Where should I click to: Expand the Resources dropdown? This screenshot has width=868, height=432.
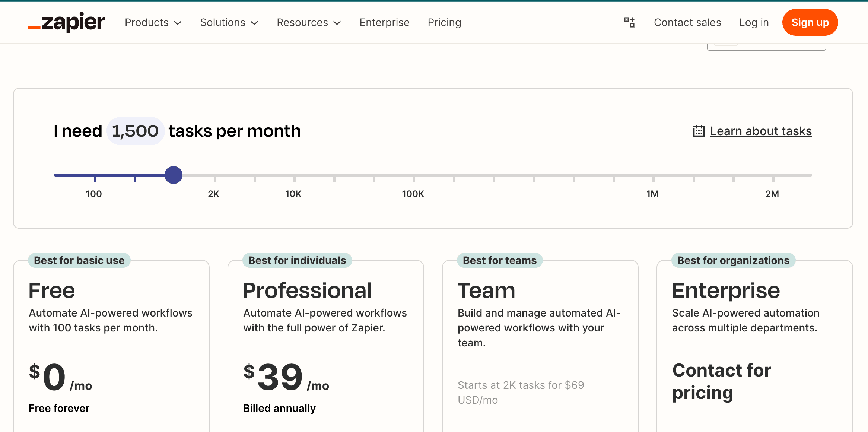309,22
